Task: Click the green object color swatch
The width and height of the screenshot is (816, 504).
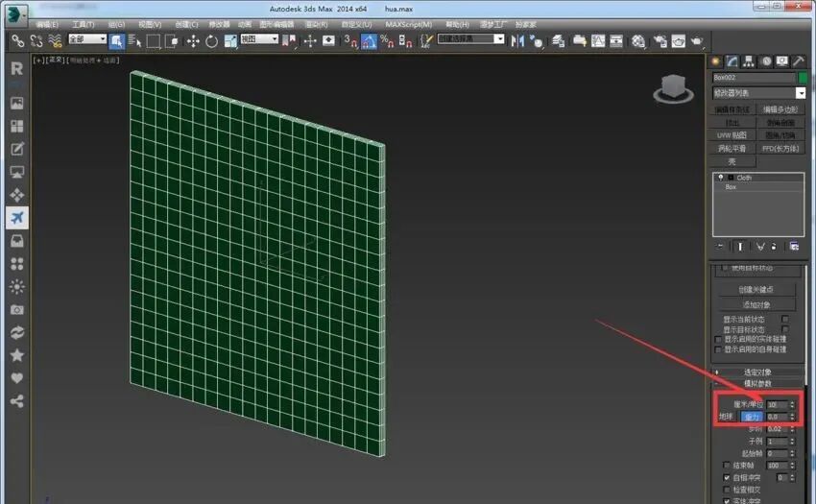Action: coord(803,78)
